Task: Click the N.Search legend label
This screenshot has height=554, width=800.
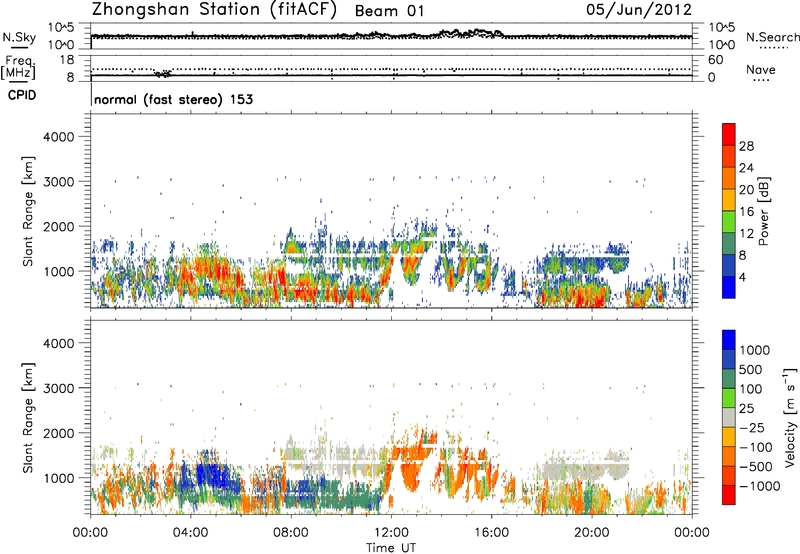Action: pos(773,37)
